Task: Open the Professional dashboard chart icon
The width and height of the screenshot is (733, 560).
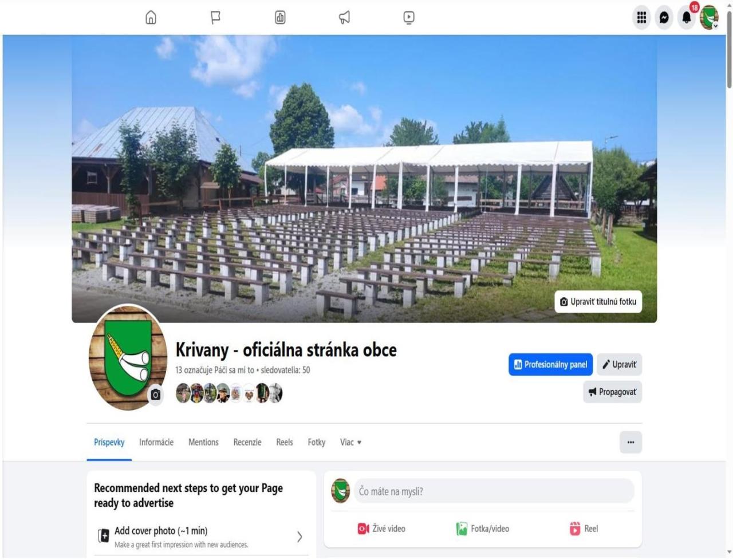Action: (280, 18)
